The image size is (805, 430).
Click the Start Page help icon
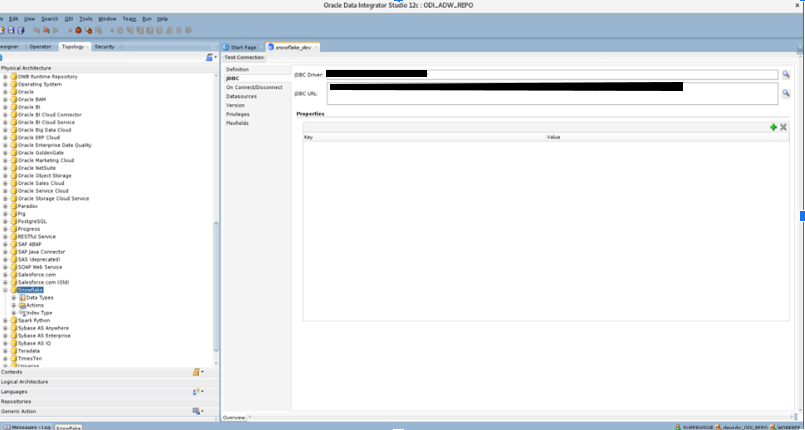[226, 47]
